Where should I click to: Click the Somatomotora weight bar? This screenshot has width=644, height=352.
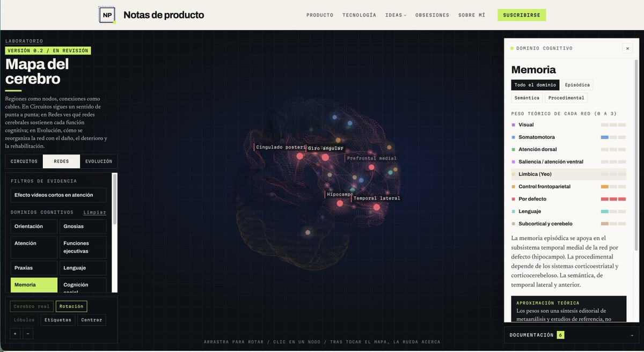point(613,137)
